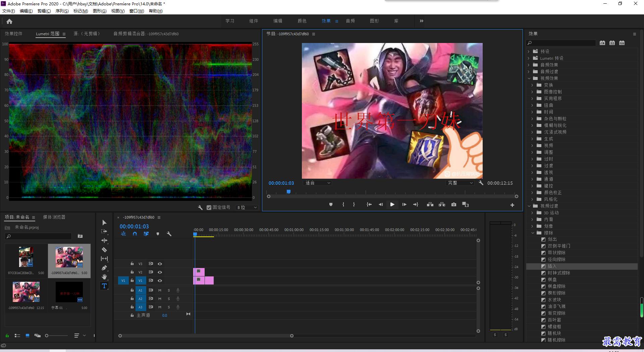
Task: Open the program monitor button editor plus
Action: pos(512,205)
